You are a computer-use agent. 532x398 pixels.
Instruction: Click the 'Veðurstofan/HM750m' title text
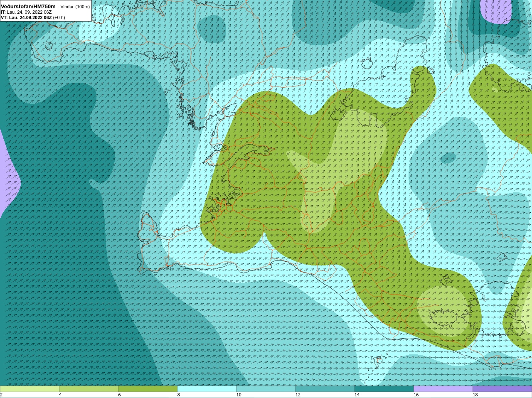coord(28,7)
